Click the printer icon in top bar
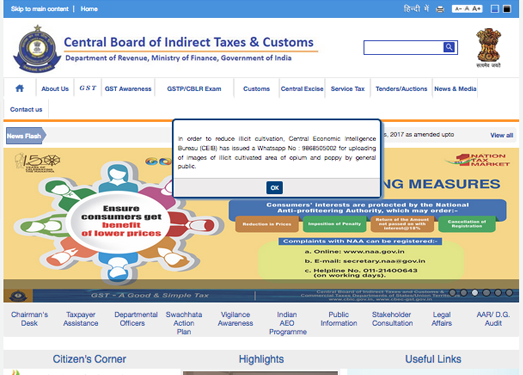Viewport: 523px width, 375px height. coord(440,9)
